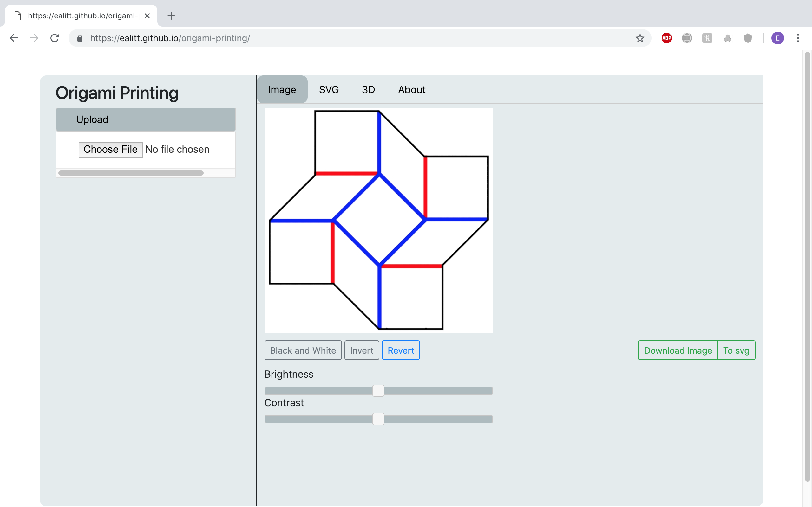Image resolution: width=812 pixels, height=507 pixels.
Task: Switch to the SVG tab
Action: click(329, 89)
